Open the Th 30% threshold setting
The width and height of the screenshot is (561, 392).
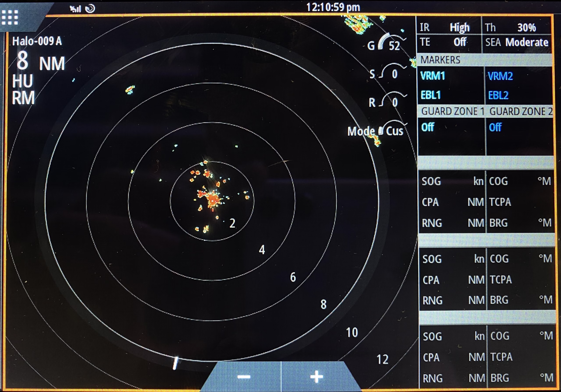(x=517, y=27)
